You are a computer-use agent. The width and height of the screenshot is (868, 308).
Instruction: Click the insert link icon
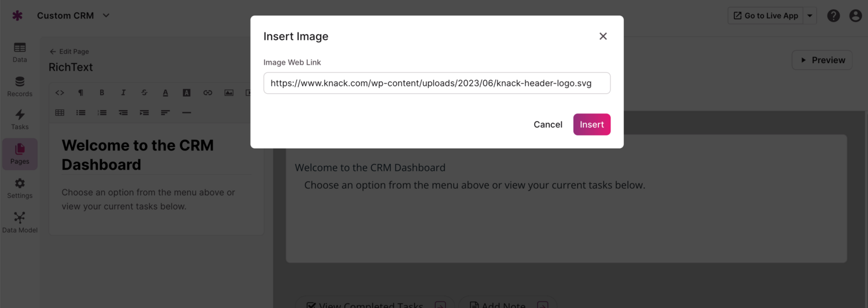coord(208,93)
